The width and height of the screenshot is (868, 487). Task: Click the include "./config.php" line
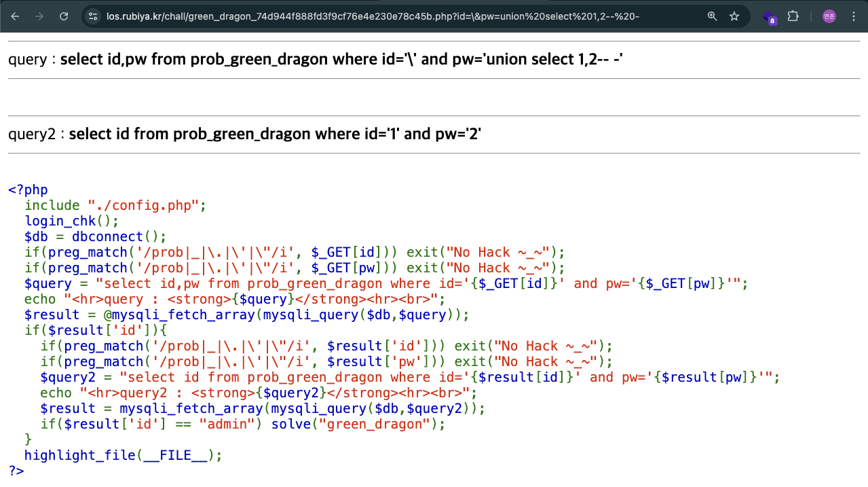pos(115,206)
